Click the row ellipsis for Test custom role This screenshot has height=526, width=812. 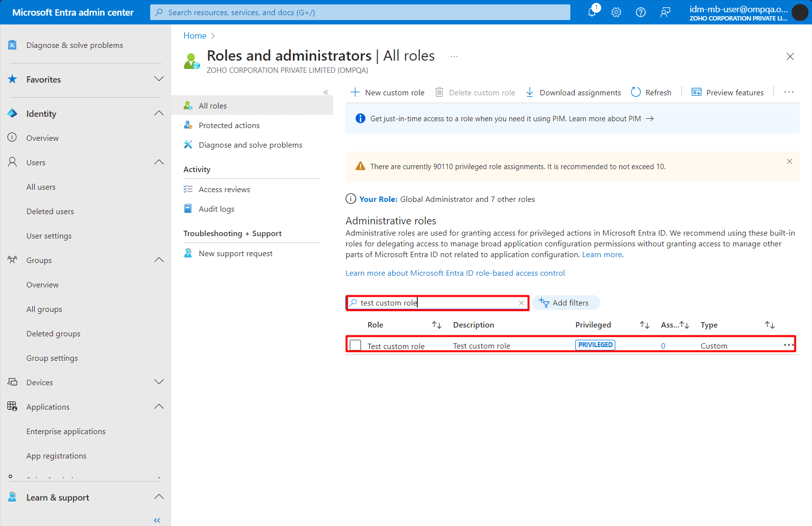(x=788, y=345)
